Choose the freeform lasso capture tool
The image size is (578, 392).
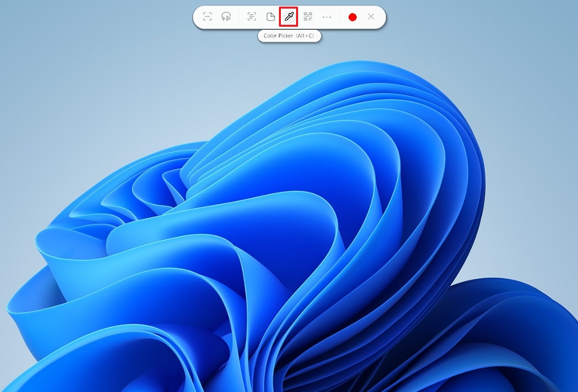coord(226,17)
